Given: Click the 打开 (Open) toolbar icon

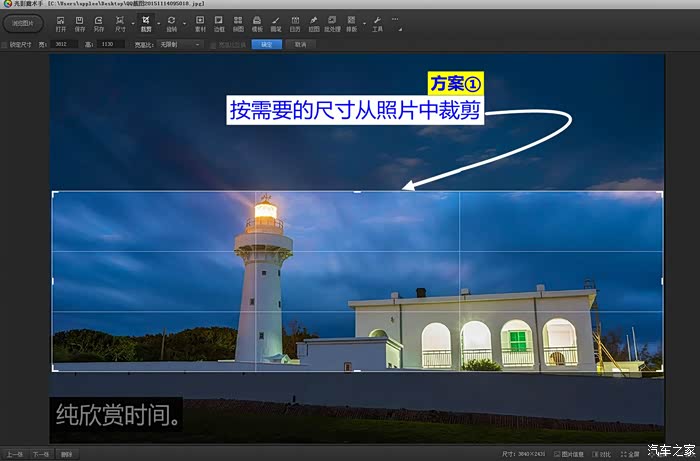Looking at the screenshot, I should 61,23.
